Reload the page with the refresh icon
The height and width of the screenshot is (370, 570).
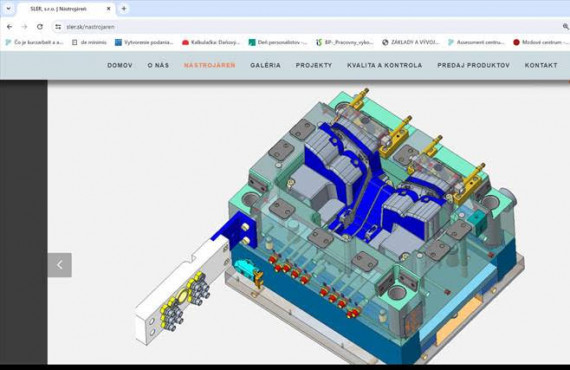point(40,27)
